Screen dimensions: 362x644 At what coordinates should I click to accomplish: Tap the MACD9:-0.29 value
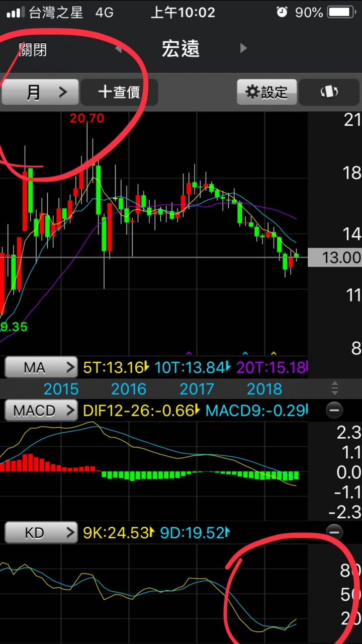(255, 411)
